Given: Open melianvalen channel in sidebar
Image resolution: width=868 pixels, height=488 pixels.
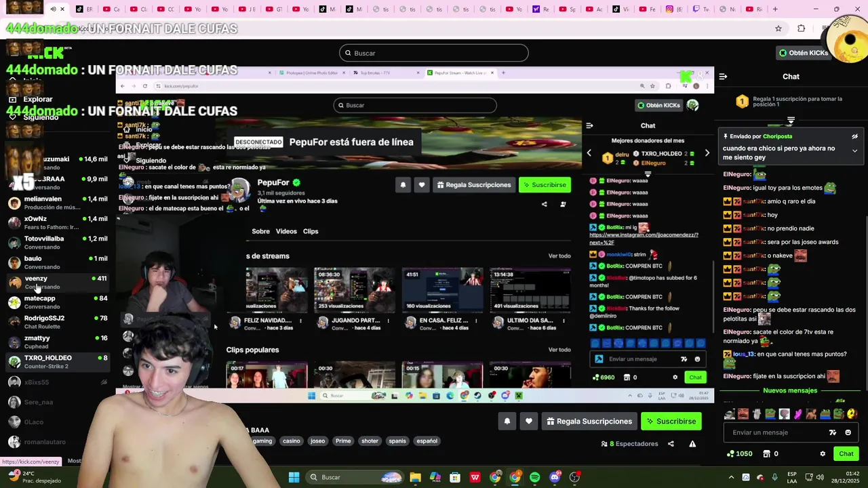Looking at the screenshot, I should pos(58,203).
